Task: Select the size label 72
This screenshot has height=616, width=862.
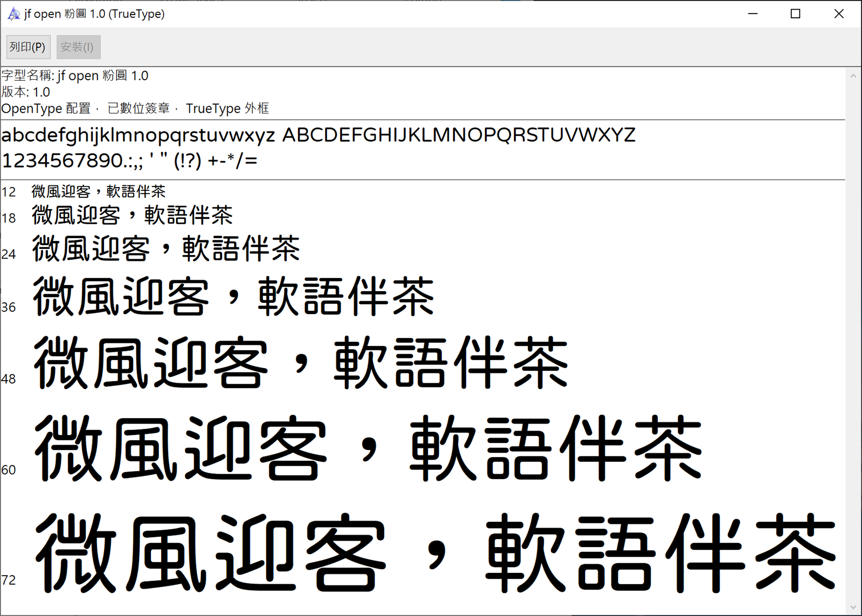Action: tap(9, 580)
